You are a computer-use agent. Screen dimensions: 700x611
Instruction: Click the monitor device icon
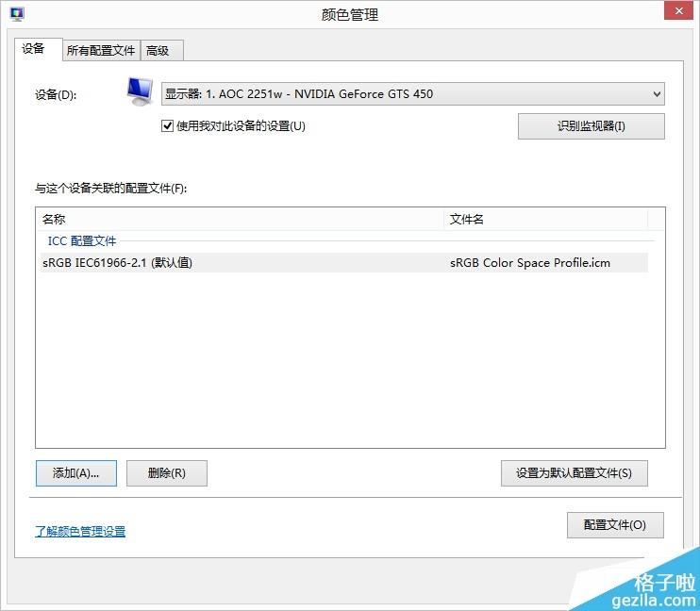(140, 91)
